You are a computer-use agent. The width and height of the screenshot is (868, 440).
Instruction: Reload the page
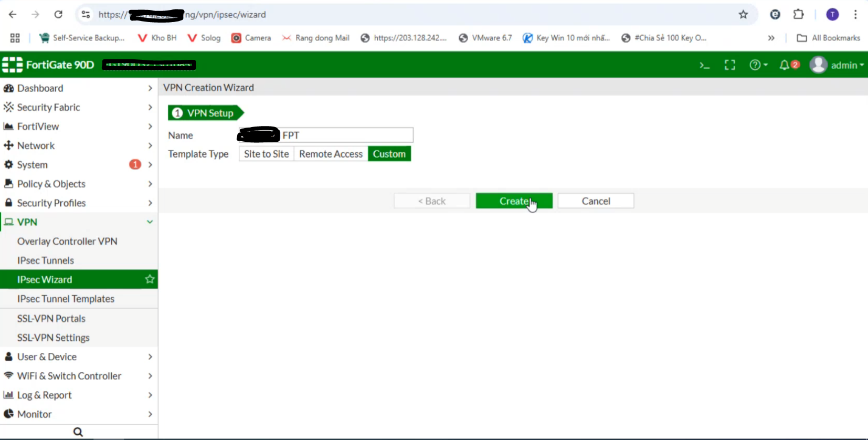coord(58,15)
